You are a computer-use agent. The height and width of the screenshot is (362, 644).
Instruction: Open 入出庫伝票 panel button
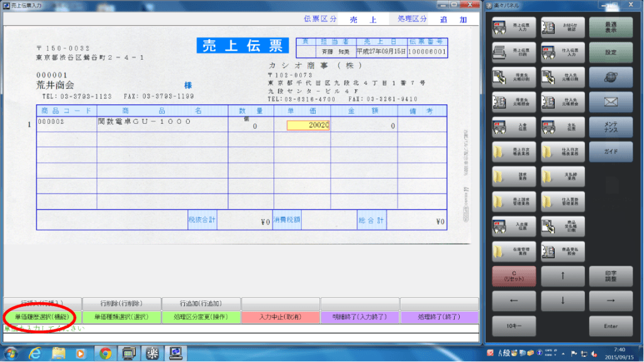(514, 226)
